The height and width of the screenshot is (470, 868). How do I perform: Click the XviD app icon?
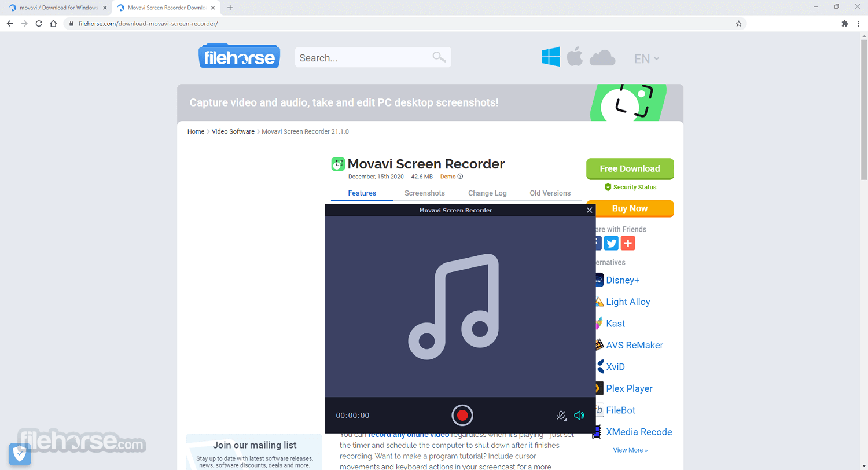[x=599, y=367]
